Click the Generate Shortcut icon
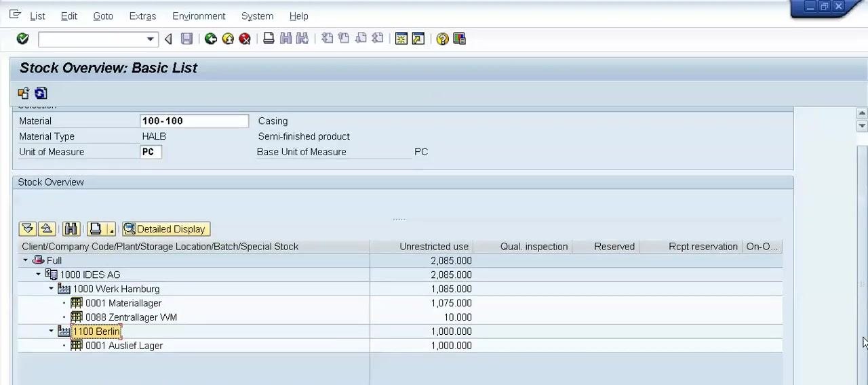Image resolution: width=868 pixels, height=385 pixels. (418, 39)
